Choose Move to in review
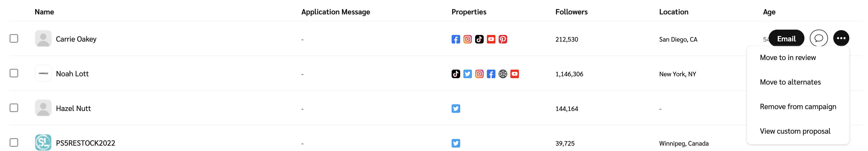Screen dimensions: 868x151 coord(788,58)
